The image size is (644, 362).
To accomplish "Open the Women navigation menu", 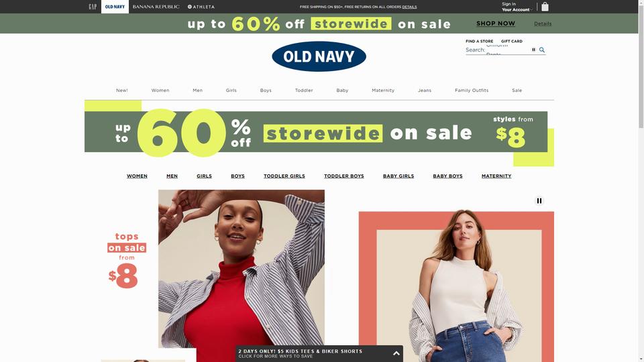I will click(x=160, y=90).
